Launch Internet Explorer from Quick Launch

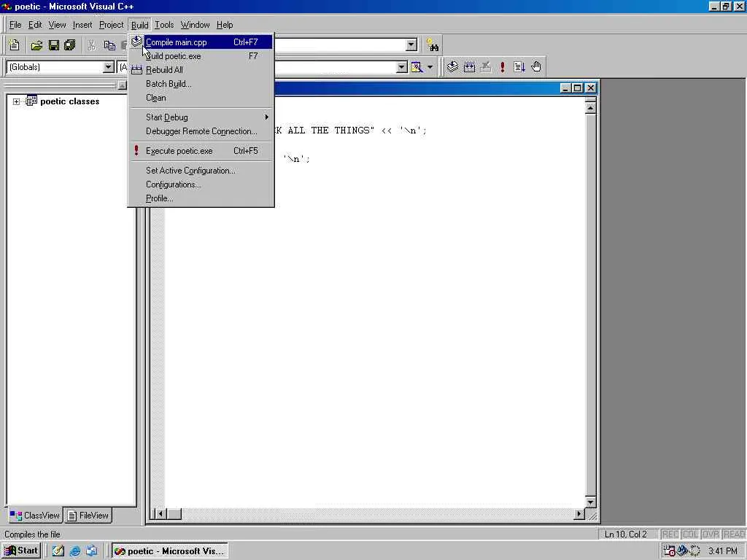click(x=75, y=551)
